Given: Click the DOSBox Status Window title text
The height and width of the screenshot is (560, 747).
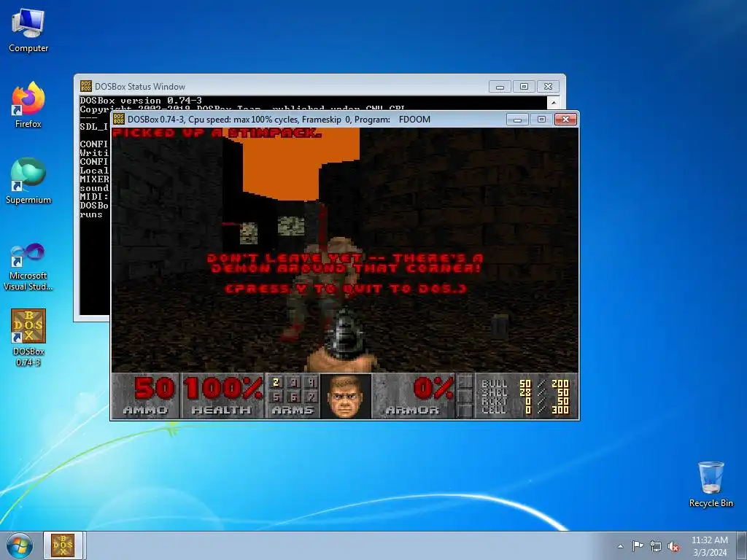Looking at the screenshot, I should tap(139, 87).
